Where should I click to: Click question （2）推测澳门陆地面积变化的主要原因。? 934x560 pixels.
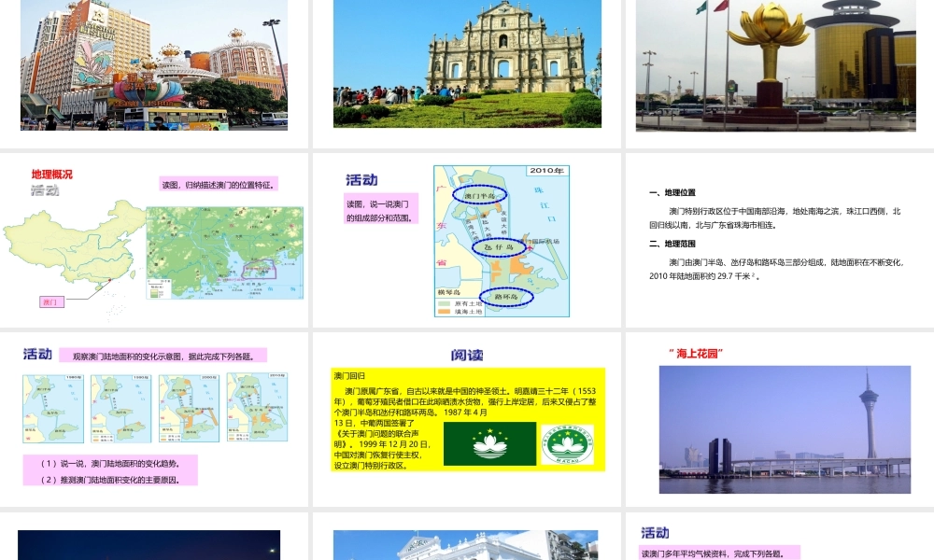[x=110, y=480]
